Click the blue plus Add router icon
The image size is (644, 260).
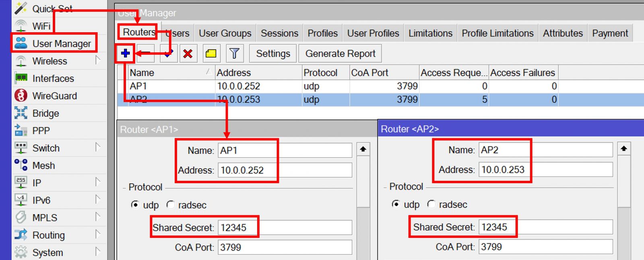(x=125, y=53)
